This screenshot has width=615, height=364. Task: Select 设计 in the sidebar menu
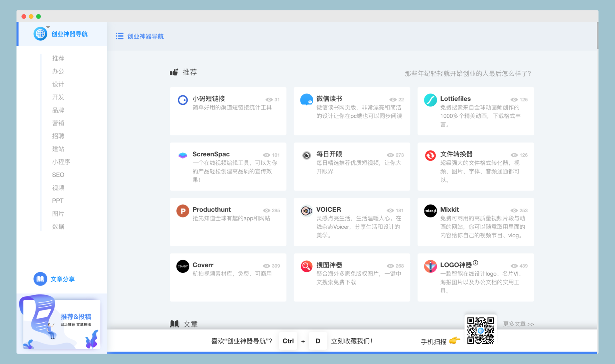pos(58,84)
